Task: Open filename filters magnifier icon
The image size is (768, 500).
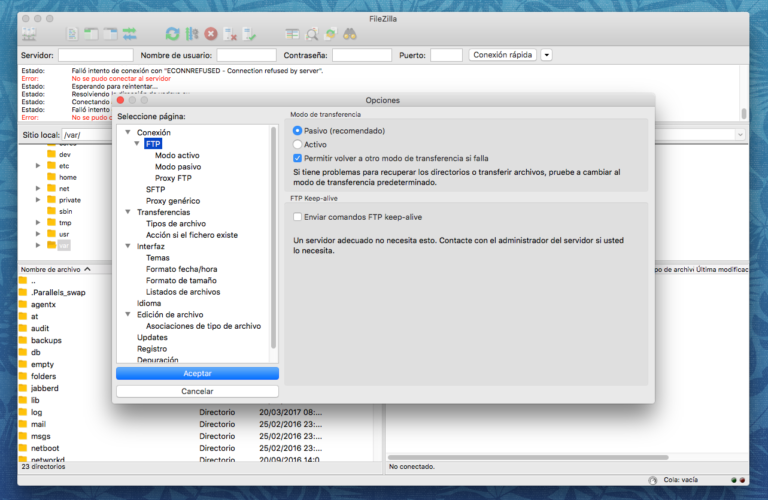Action: 312,34
